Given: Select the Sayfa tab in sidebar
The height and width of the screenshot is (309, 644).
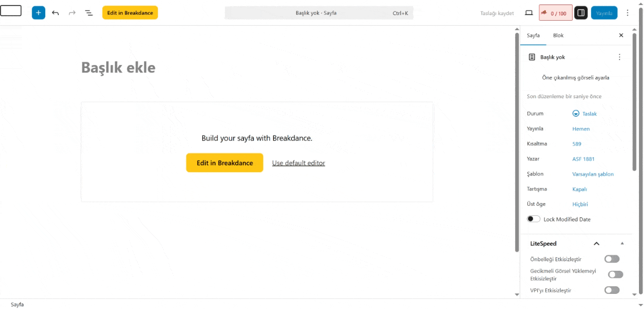Looking at the screenshot, I should (x=533, y=35).
